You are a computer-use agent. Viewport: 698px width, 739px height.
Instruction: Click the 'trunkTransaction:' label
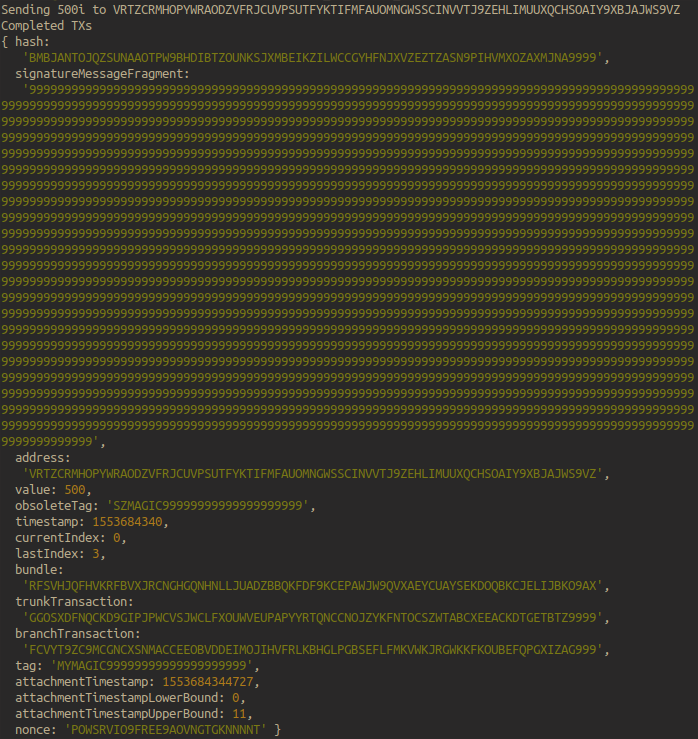(74, 602)
